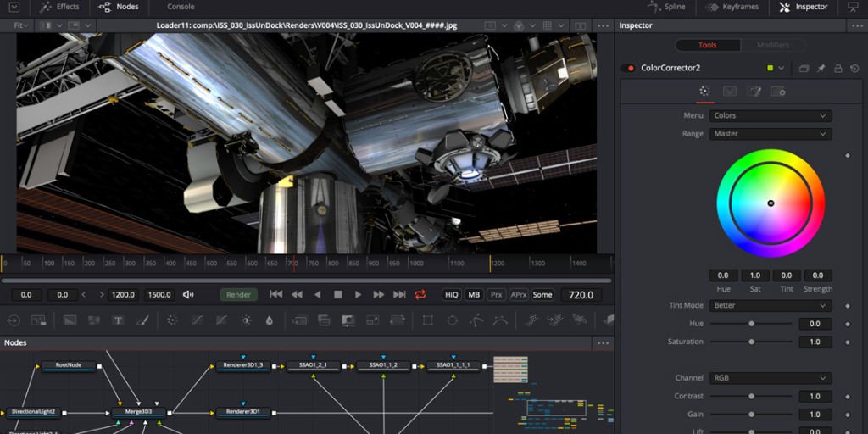Add a Color Corrector tool from toolbar
Viewport: 868px width, 434px height.
click(x=171, y=320)
